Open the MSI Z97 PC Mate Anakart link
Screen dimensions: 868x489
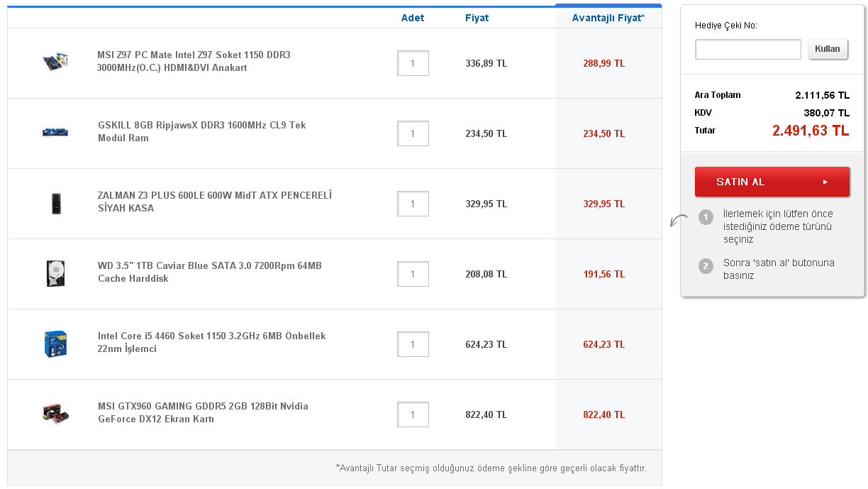pos(194,62)
